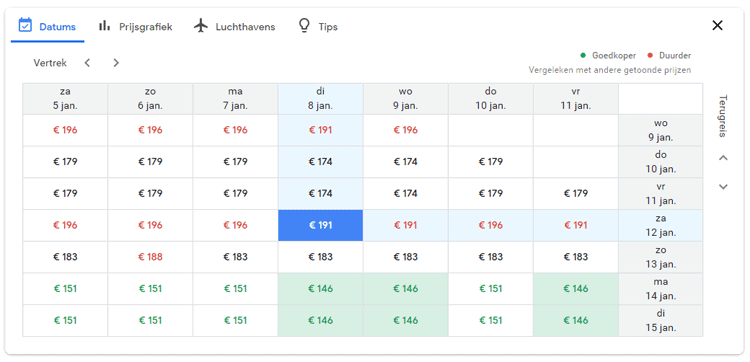Pick € 179 for 11 jan. departure, 11 jan. return

(x=576, y=194)
